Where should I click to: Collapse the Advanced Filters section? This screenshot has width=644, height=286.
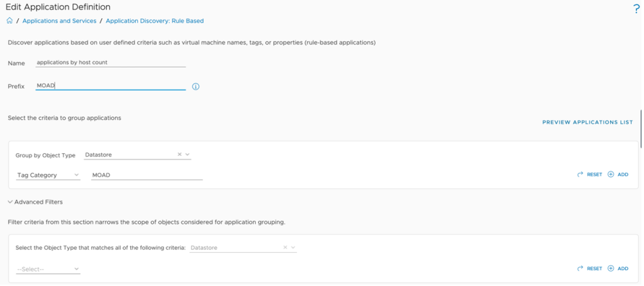pyautogui.click(x=10, y=202)
